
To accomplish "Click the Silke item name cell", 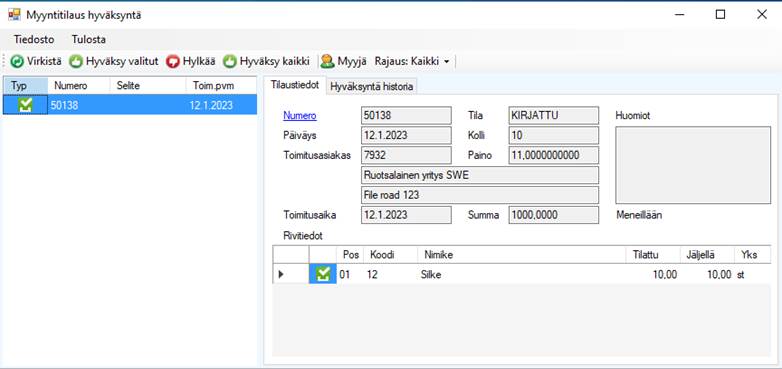I will click(522, 274).
